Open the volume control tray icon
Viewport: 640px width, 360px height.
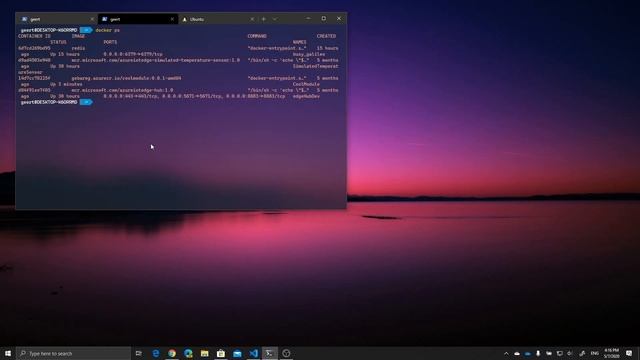coord(570,353)
